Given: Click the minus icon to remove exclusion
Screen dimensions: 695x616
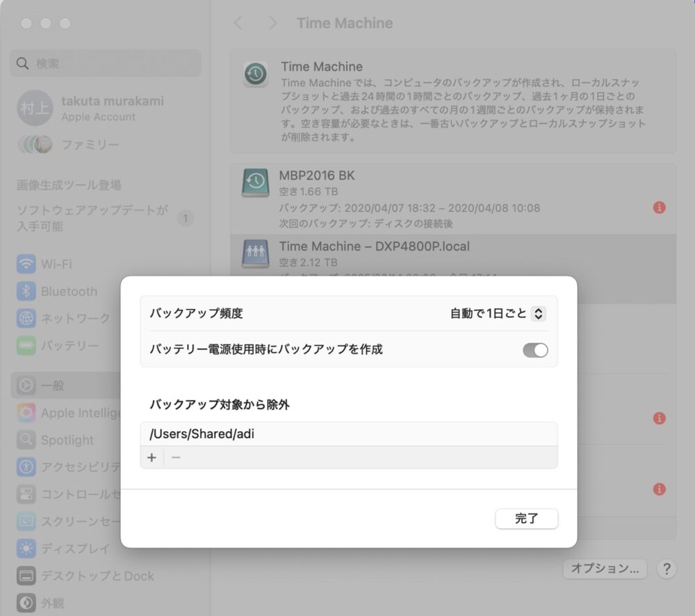Looking at the screenshot, I should pyautogui.click(x=176, y=458).
